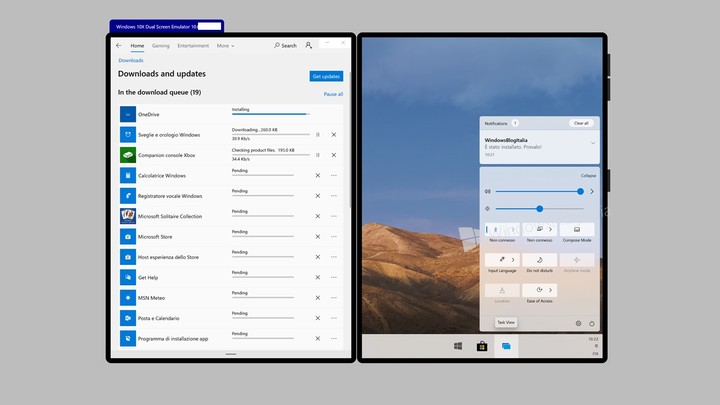Pause the Sveglie e orologio Windows download
This screenshot has height=405, width=720.
click(x=318, y=134)
